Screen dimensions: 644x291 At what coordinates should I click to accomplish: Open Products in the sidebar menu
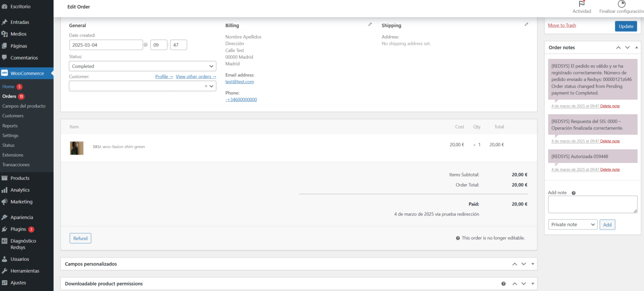(x=20, y=178)
